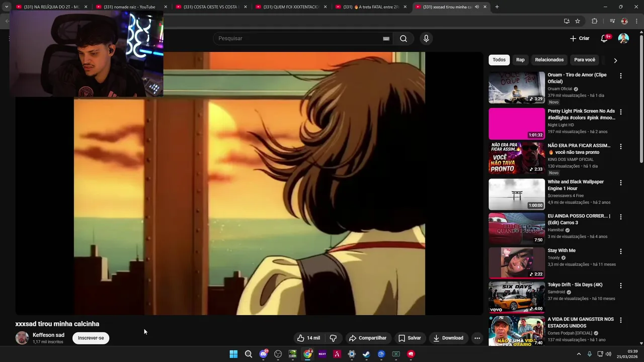Mute audio icon on xxxsad tab
Image resolution: width=644 pixels, height=362 pixels.
(476, 7)
